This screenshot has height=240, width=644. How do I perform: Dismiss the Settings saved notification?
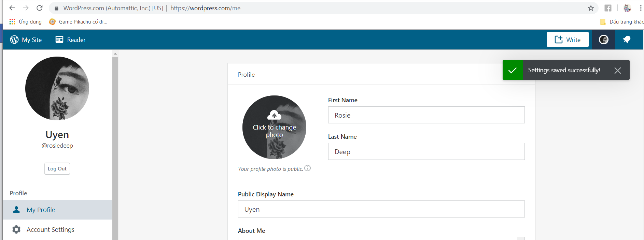pos(617,70)
